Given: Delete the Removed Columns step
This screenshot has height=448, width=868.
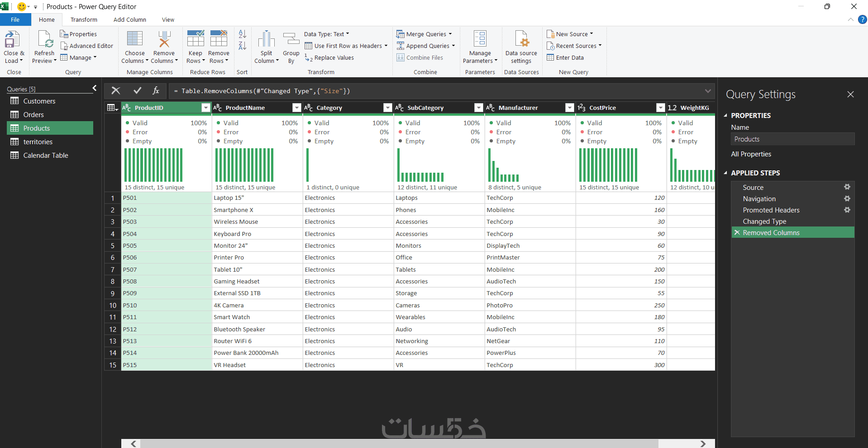Looking at the screenshot, I should pos(737,232).
